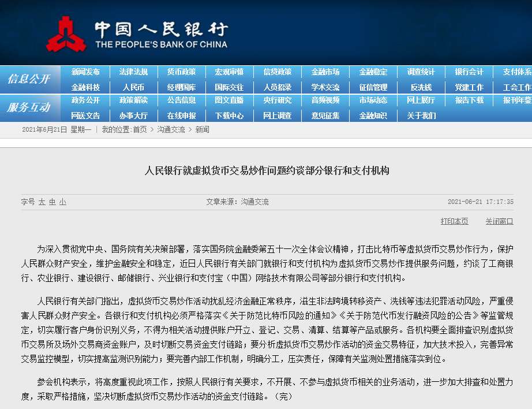Open the 新闻发布 section
The image size is (532, 409).
coord(85,72)
